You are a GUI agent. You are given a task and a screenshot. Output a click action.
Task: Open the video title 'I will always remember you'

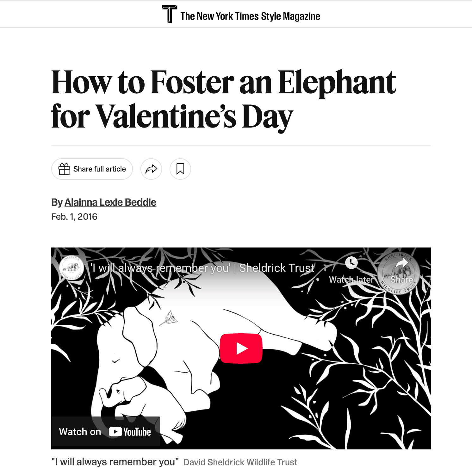point(202,268)
